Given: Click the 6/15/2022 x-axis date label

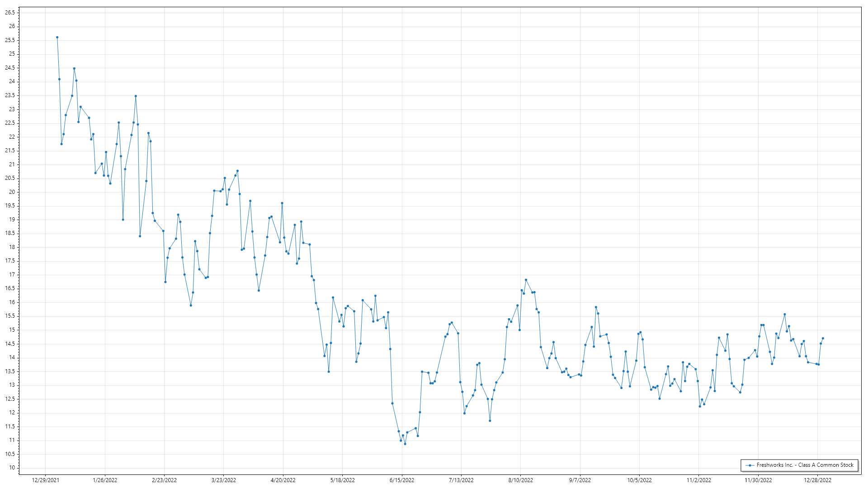Looking at the screenshot, I should click(402, 480).
